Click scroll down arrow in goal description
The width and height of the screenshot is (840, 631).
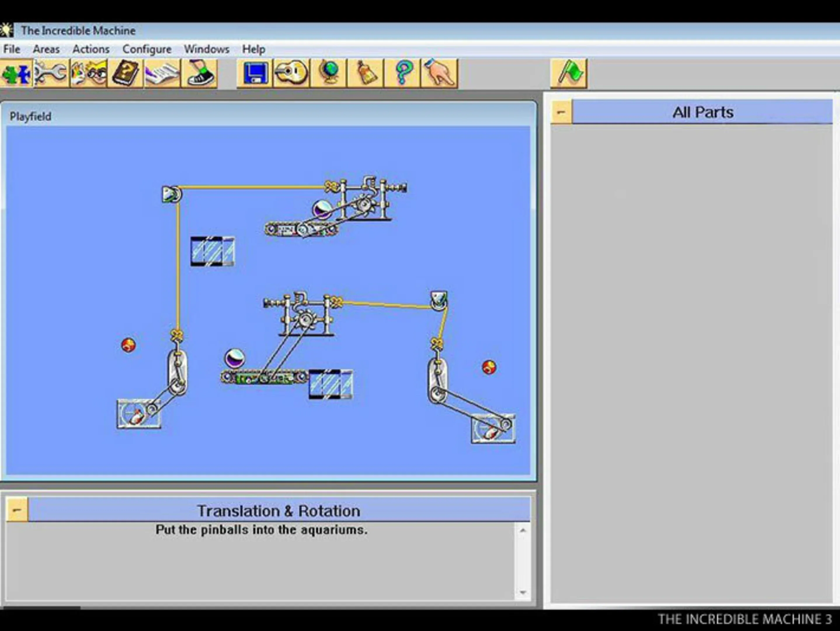(x=523, y=592)
